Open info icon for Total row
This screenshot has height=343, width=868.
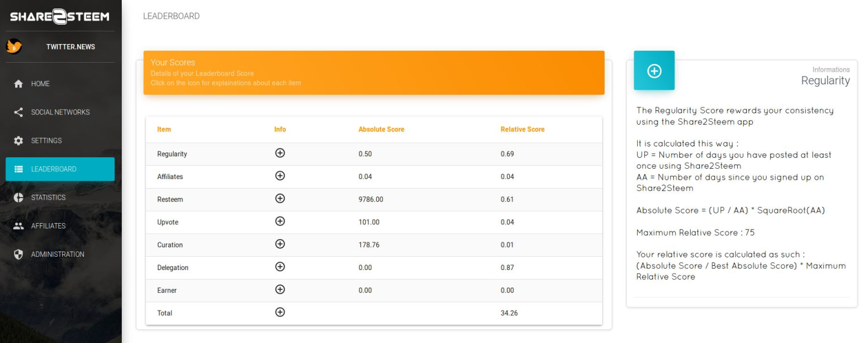(x=280, y=312)
